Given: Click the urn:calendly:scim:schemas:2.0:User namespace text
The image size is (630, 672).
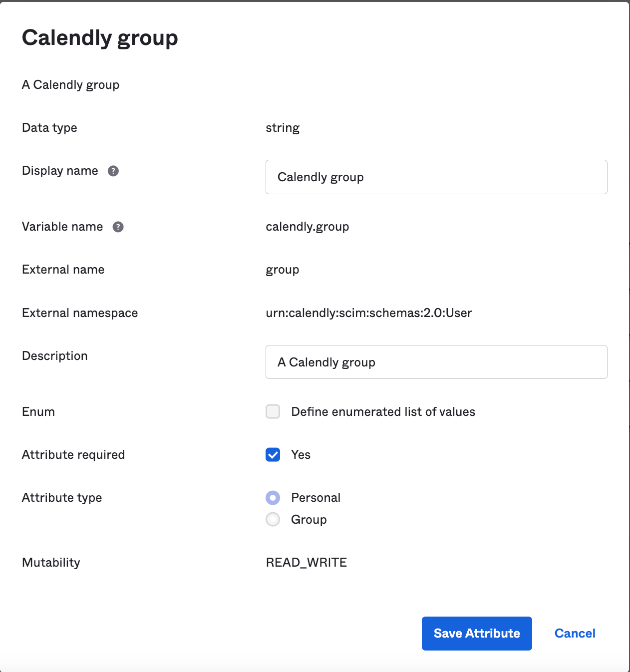Looking at the screenshot, I should click(x=368, y=313).
